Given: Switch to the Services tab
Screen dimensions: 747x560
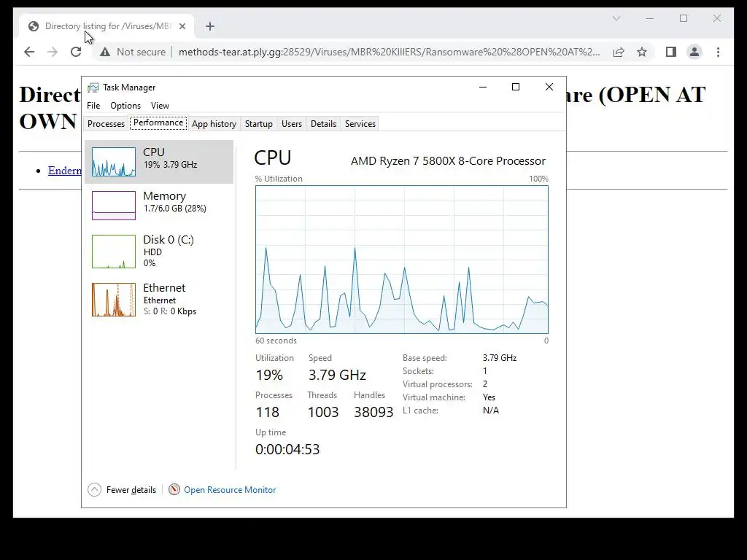Looking at the screenshot, I should click(360, 124).
